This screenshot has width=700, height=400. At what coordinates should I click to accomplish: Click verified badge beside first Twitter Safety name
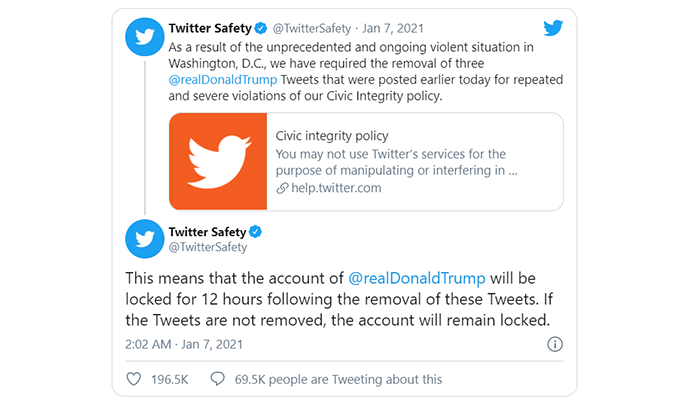coord(261,28)
